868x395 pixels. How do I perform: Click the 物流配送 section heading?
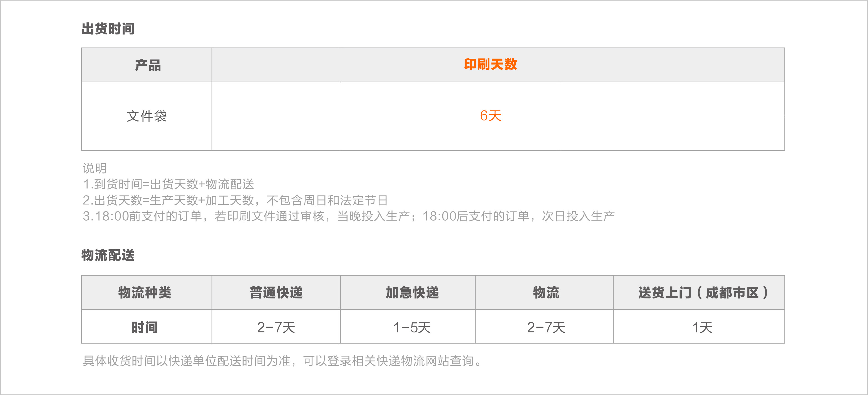click(x=108, y=255)
